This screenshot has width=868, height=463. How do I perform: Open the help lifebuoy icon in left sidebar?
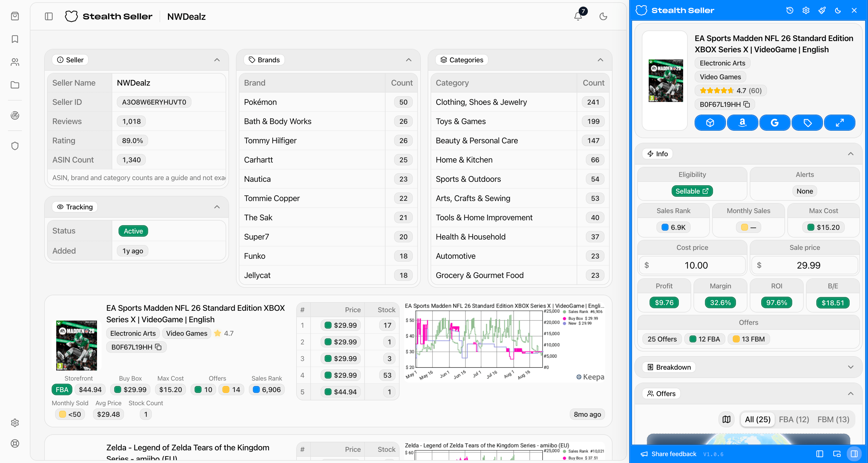click(15, 443)
